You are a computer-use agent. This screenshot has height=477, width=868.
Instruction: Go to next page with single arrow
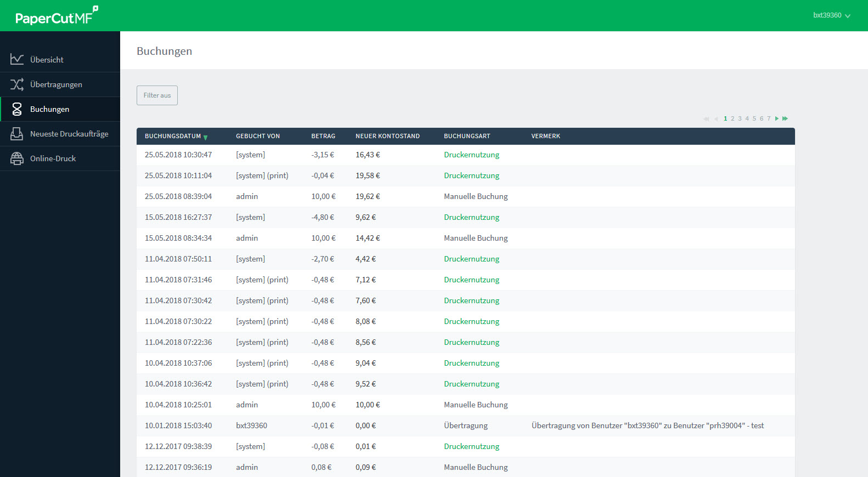pyautogui.click(x=777, y=118)
